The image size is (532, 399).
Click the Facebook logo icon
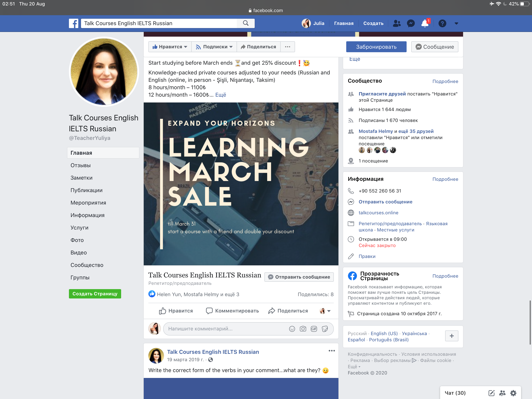point(74,23)
